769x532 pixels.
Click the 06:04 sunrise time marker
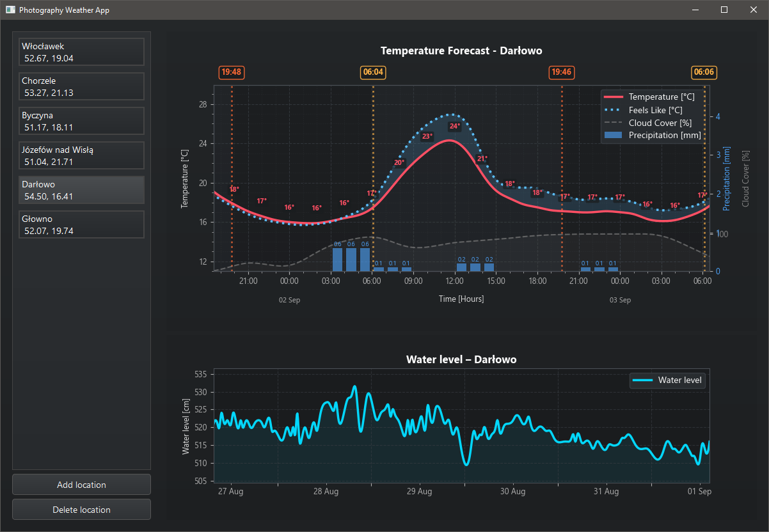tap(373, 72)
